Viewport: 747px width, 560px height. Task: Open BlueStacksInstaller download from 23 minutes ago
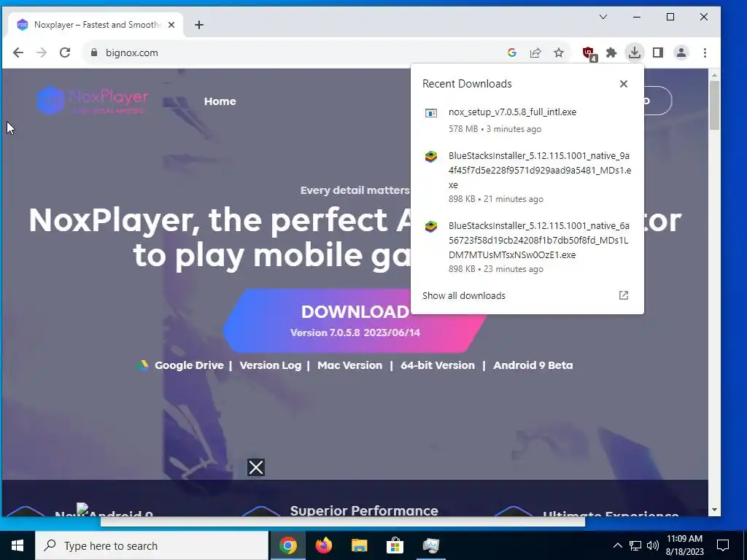coord(527,246)
